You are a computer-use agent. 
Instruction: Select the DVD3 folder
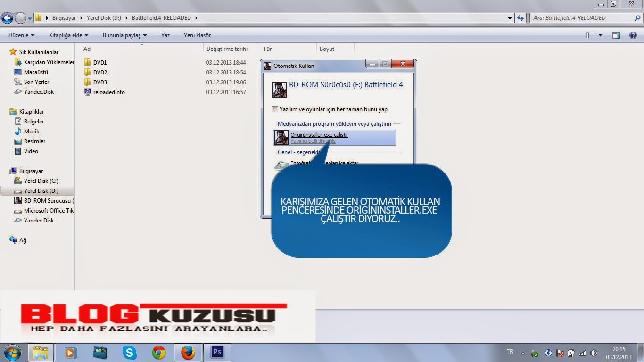coord(96,82)
